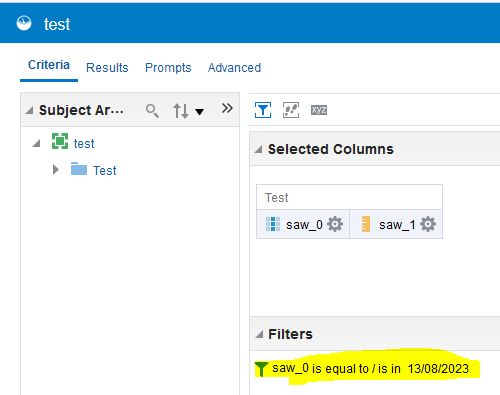Select the saw_0 filter condition text

click(x=370, y=369)
